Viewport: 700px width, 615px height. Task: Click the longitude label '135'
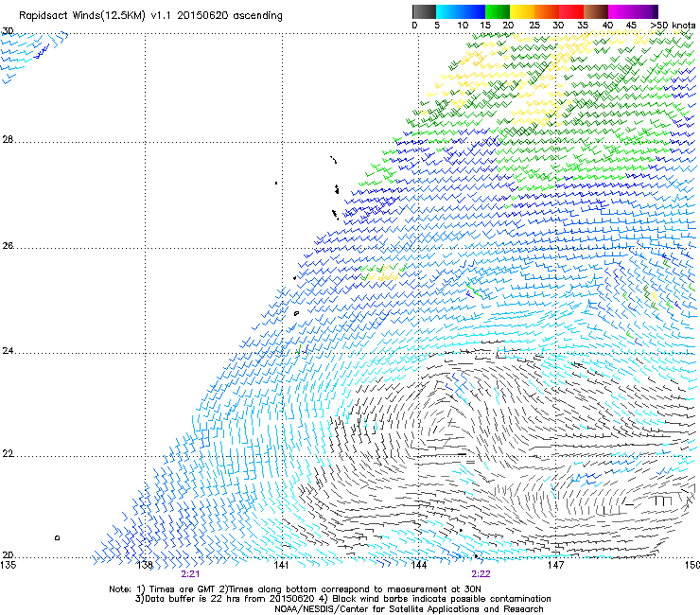[x=9, y=565]
